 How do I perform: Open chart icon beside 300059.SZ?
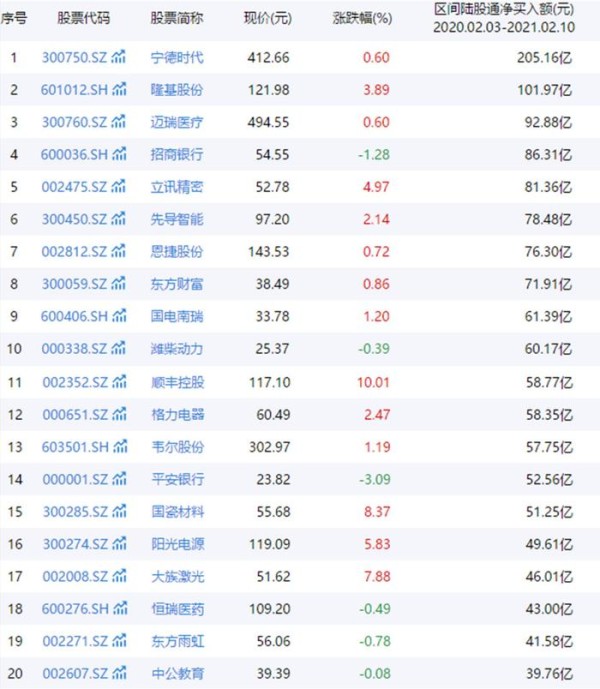[x=118, y=283]
